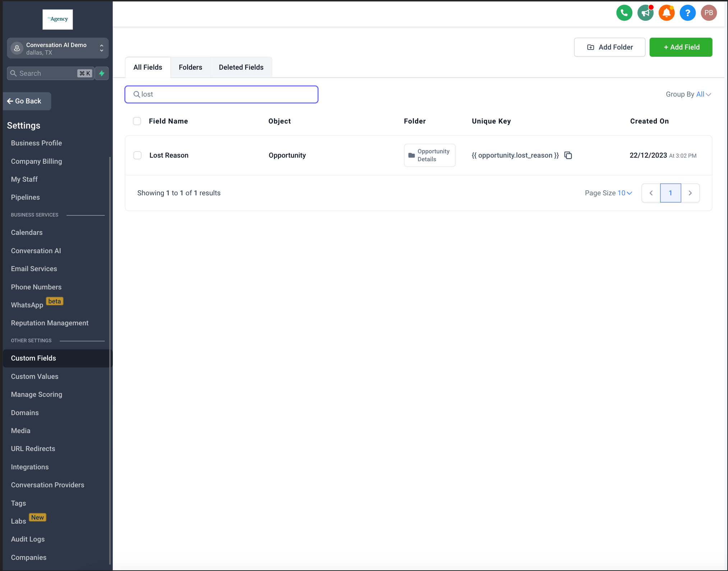Viewport: 728px width, 571px height.
Task: Click the green Add Field button
Action: click(681, 47)
